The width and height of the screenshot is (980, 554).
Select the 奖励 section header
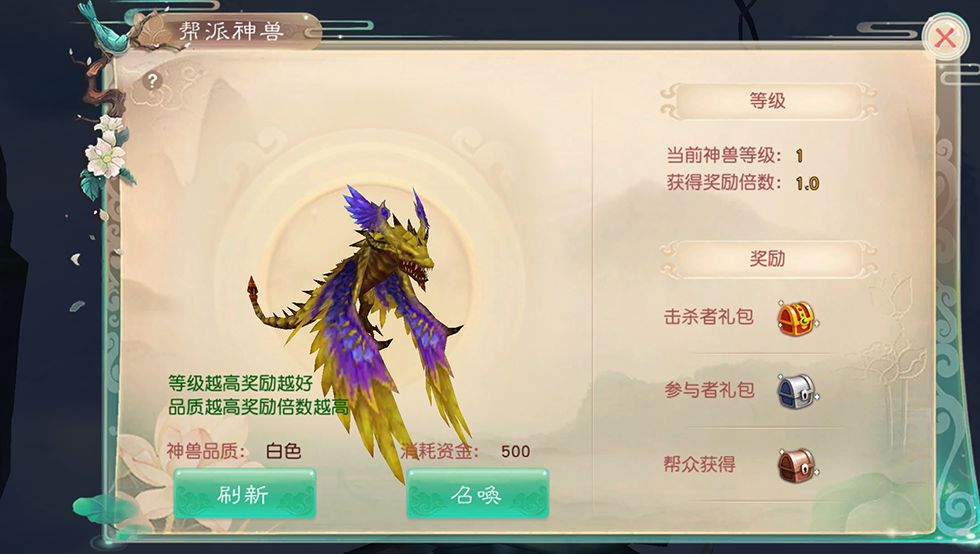768,258
